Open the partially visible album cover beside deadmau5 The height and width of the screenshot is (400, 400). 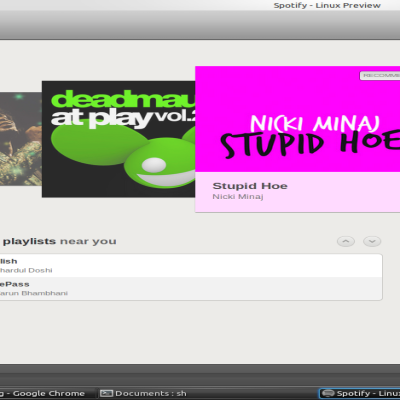pos(21,139)
